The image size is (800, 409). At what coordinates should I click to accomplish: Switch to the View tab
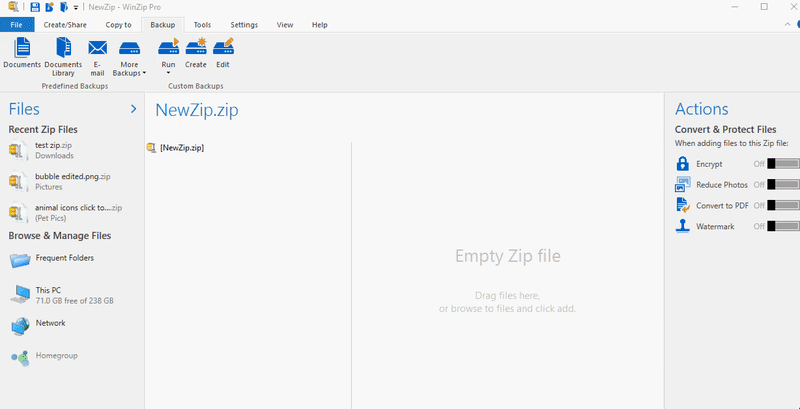(285, 24)
